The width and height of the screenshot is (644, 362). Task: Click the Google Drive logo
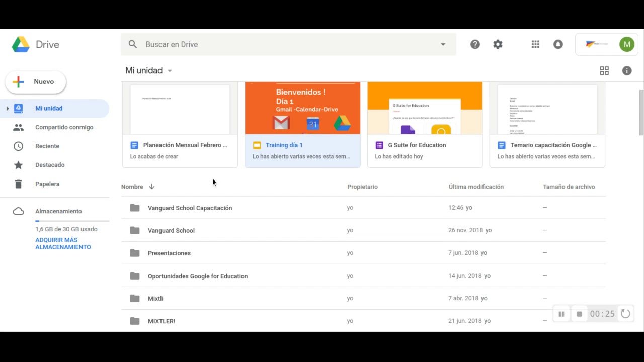(21, 44)
